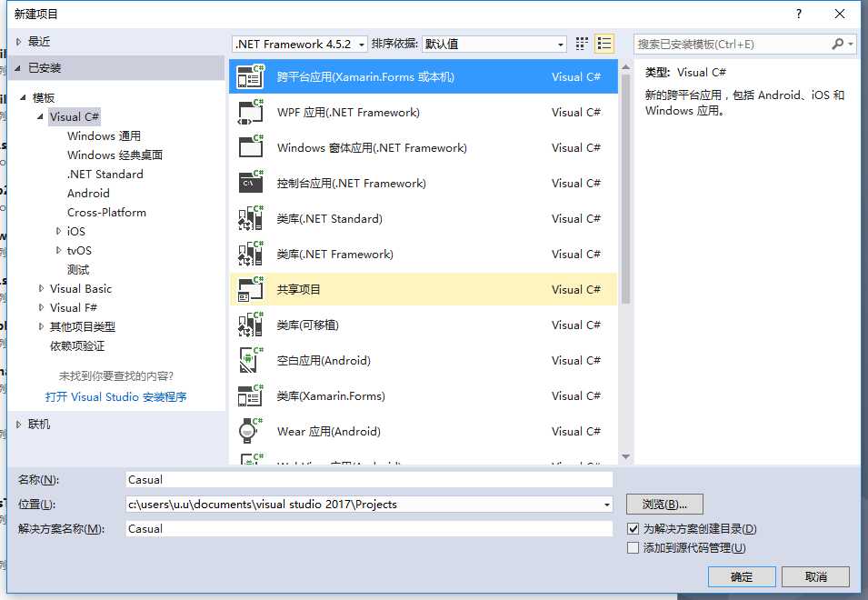Click the 浏览(B)... browse button
This screenshot has height=600, width=868.
(664, 505)
